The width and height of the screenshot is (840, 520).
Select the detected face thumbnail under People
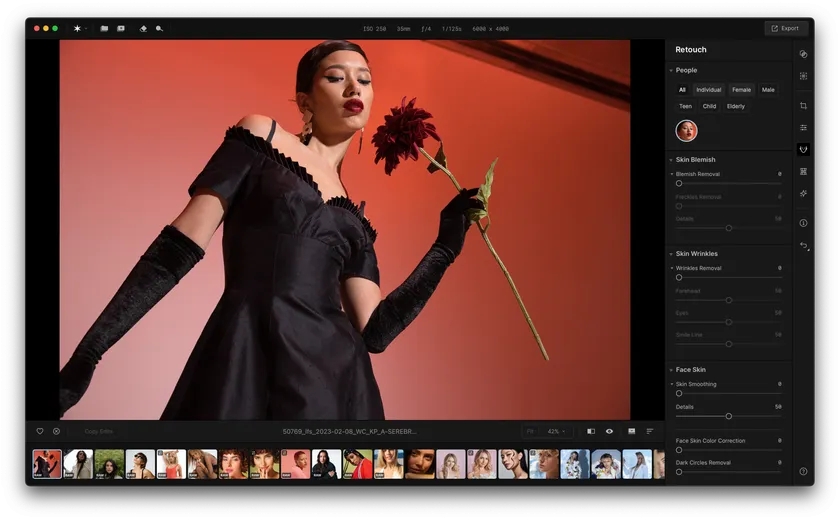(x=686, y=131)
